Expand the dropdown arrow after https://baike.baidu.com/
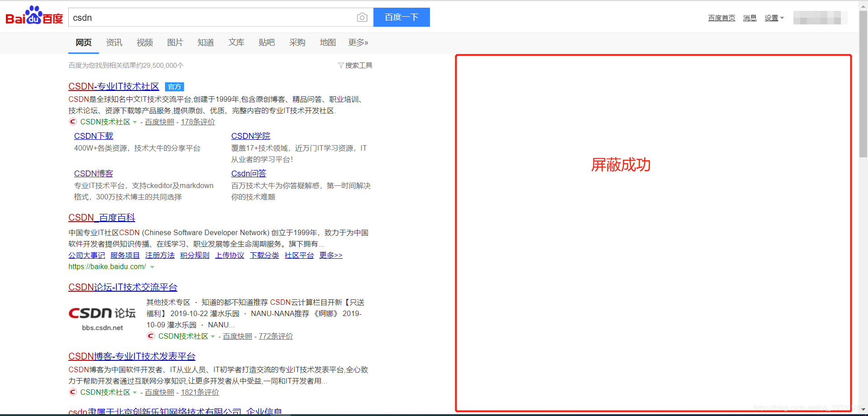This screenshot has width=868, height=416. [152, 267]
